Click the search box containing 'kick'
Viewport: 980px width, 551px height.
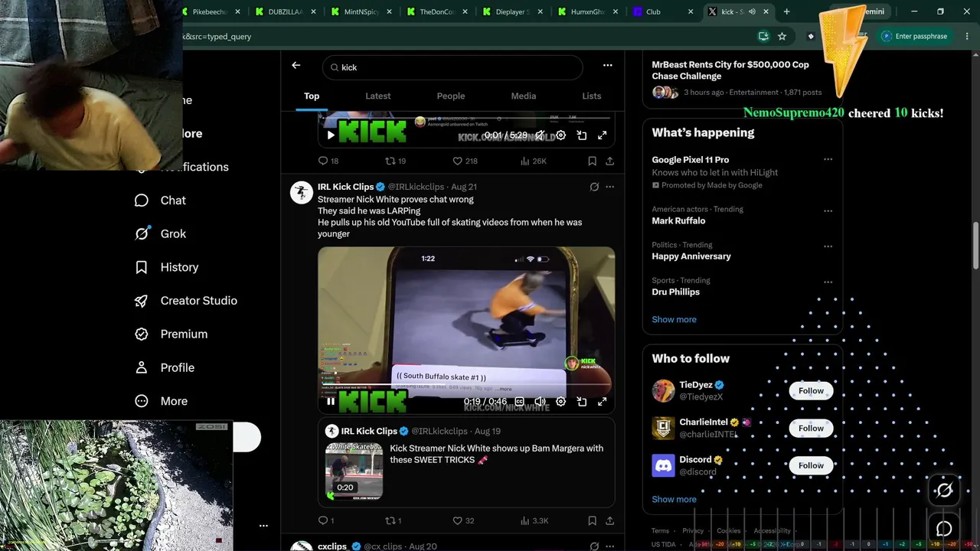pyautogui.click(x=452, y=67)
